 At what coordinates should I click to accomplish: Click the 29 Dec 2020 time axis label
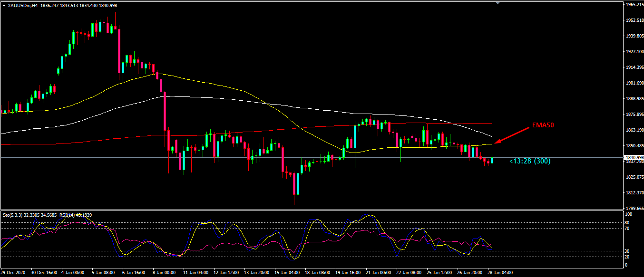click(x=13, y=273)
